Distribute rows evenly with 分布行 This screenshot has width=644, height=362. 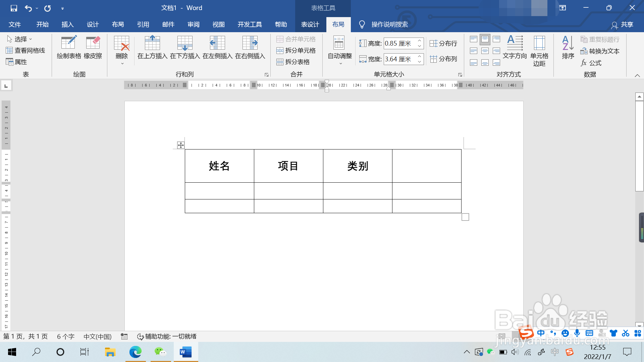(x=443, y=43)
